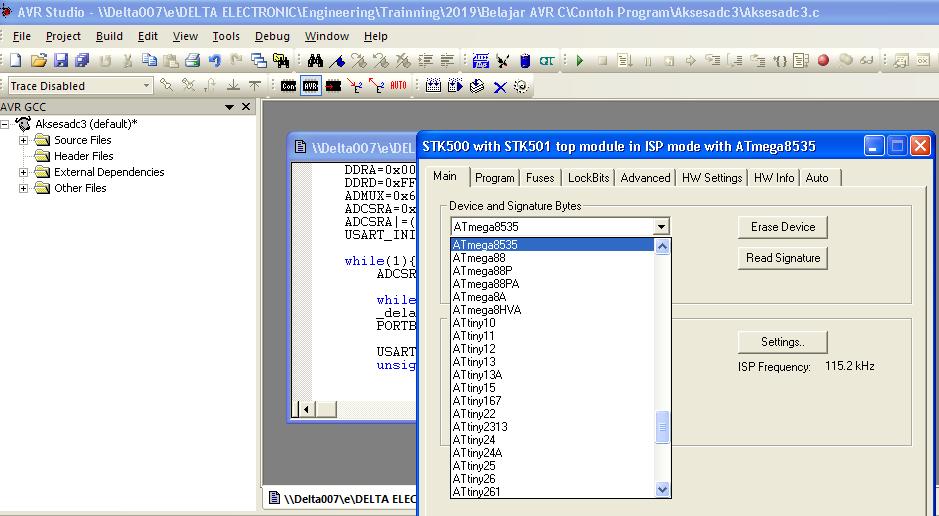This screenshot has width=939, height=516.
Task: Start debugging with the green play icon
Action: tap(579, 61)
